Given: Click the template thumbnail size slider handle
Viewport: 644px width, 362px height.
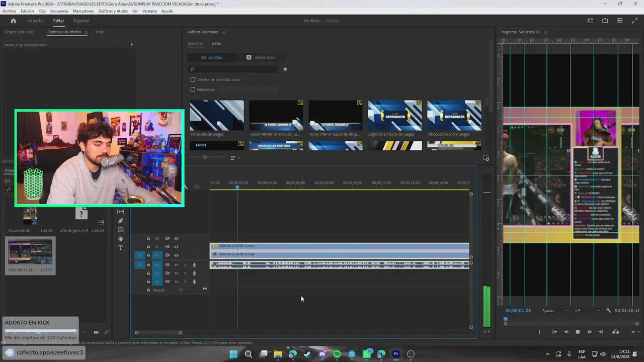Looking at the screenshot, I should (x=205, y=157).
